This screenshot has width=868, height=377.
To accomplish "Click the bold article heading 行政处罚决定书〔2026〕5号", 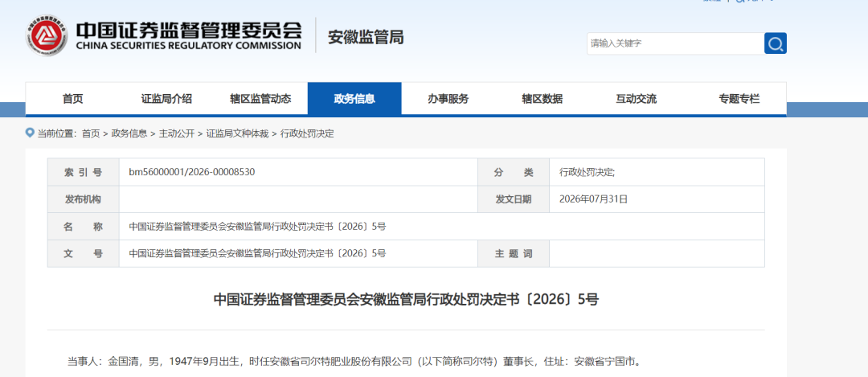I will [x=407, y=300].
